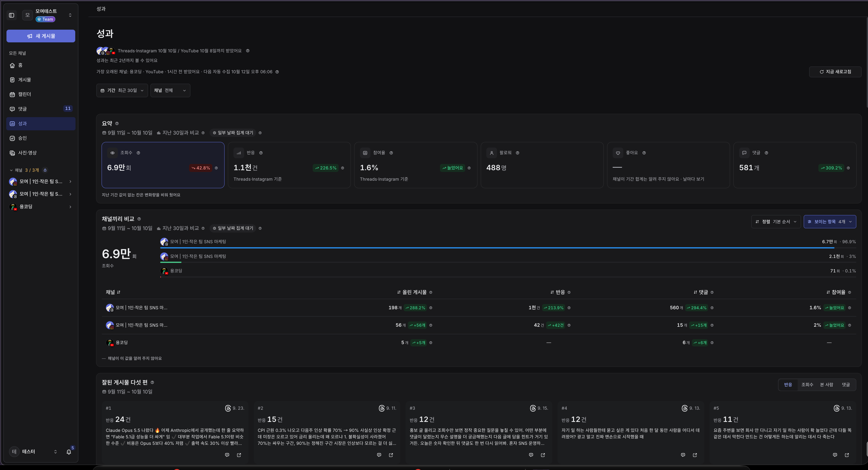Open the 테스터 user menu
Image resolution: width=868 pixels, height=470 pixels.
34,452
